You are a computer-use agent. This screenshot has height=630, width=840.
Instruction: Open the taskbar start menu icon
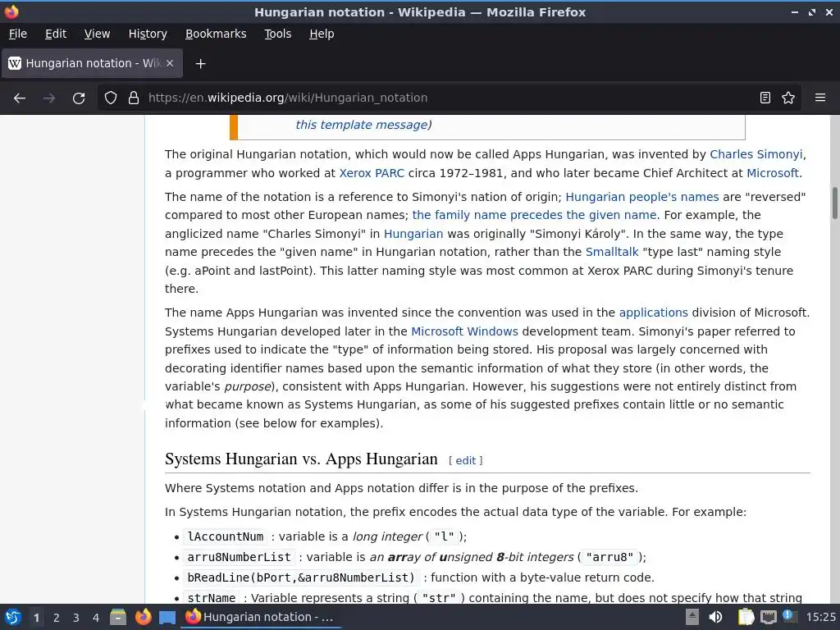(13, 617)
